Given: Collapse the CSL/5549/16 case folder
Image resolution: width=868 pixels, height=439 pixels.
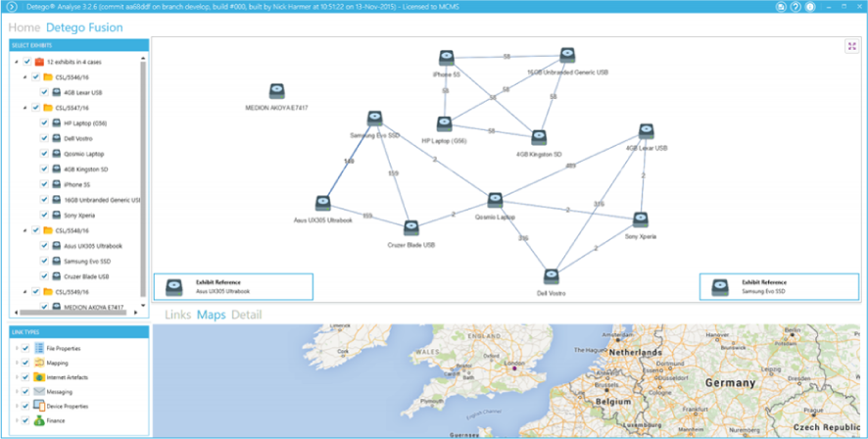Looking at the screenshot, I should pyautogui.click(x=25, y=292).
